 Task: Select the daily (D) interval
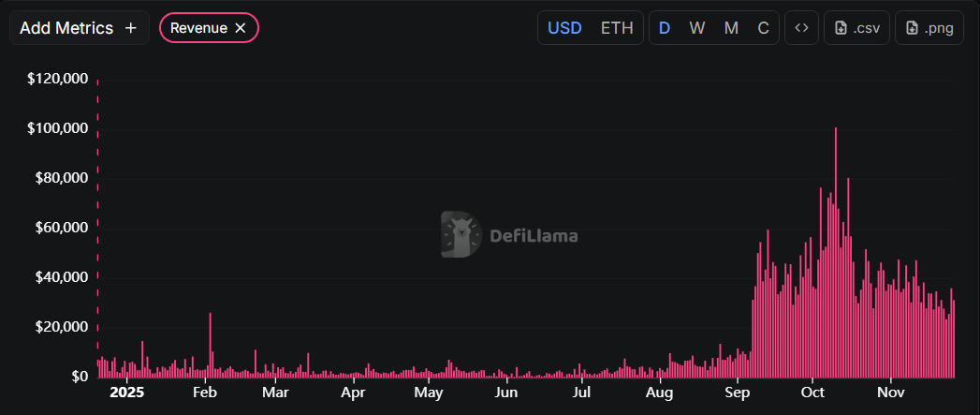click(665, 28)
